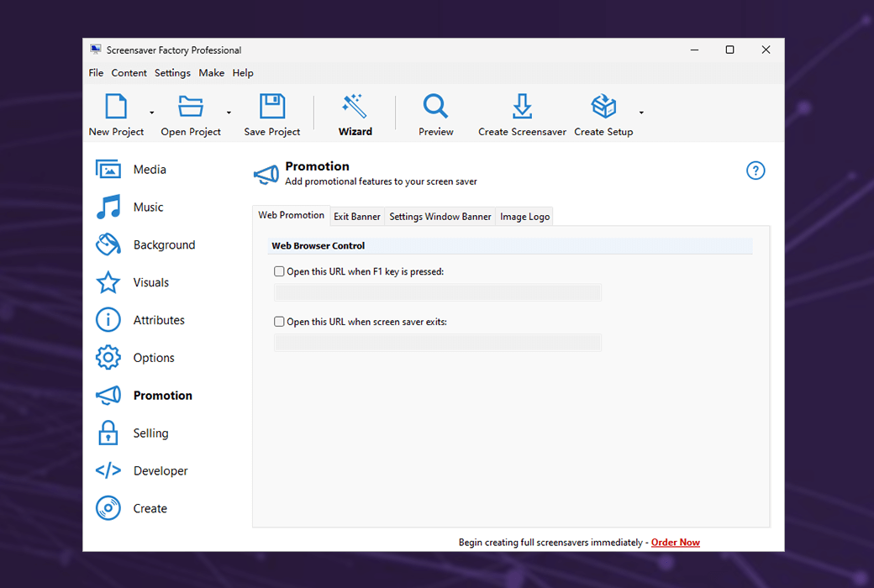The height and width of the screenshot is (588, 874).
Task: Click the Create Setup box icon
Action: coord(603,106)
